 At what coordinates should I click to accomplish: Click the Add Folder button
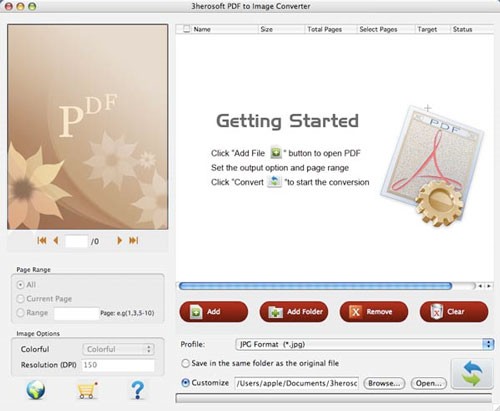point(294,312)
